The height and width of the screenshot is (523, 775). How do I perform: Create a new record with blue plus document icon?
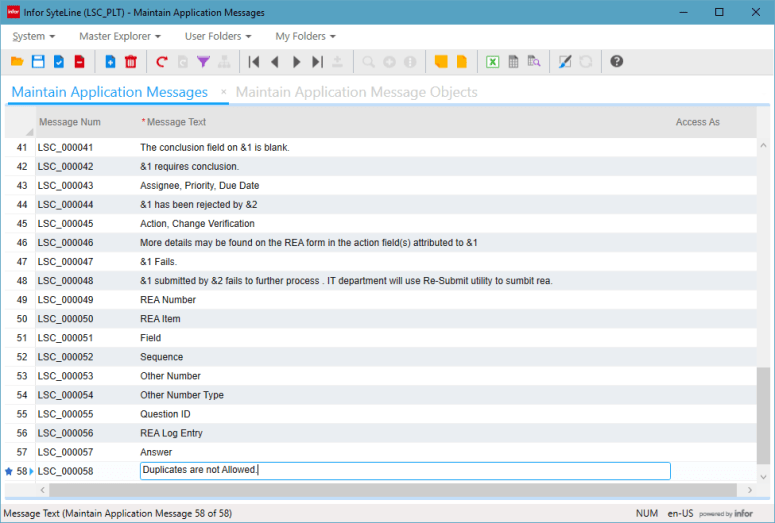[110, 62]
